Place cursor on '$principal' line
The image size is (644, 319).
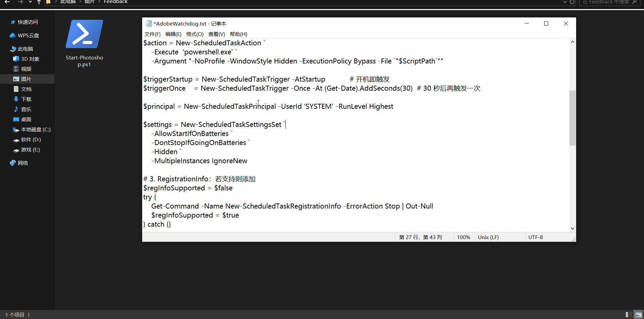coord(268,106)
